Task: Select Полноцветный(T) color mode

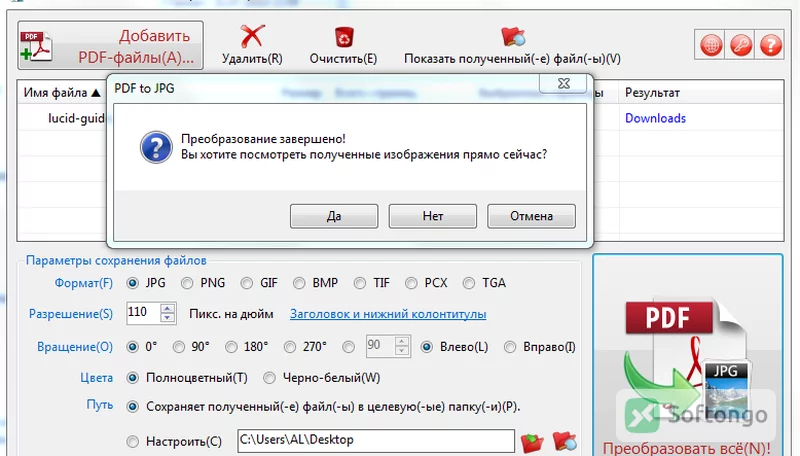Action: pyautogui.click(x=133, y=378)
